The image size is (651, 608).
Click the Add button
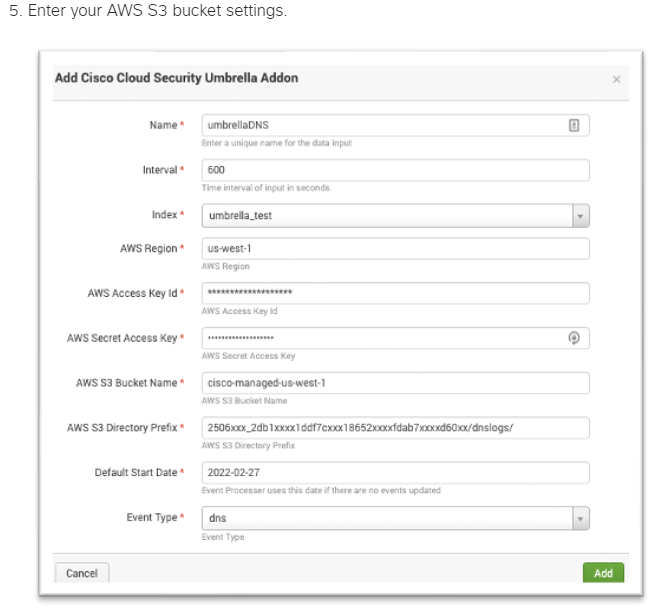[x=603, y=573]
